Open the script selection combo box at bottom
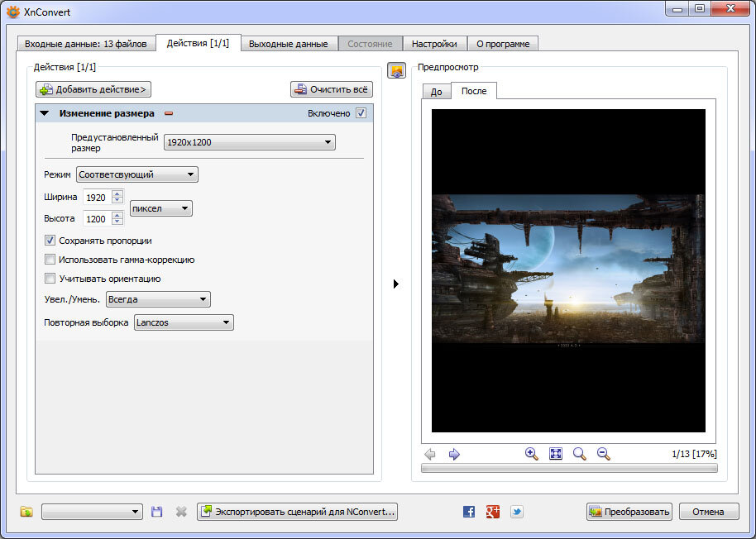Viewport: 756px width, 539px height. click(92, 512)
